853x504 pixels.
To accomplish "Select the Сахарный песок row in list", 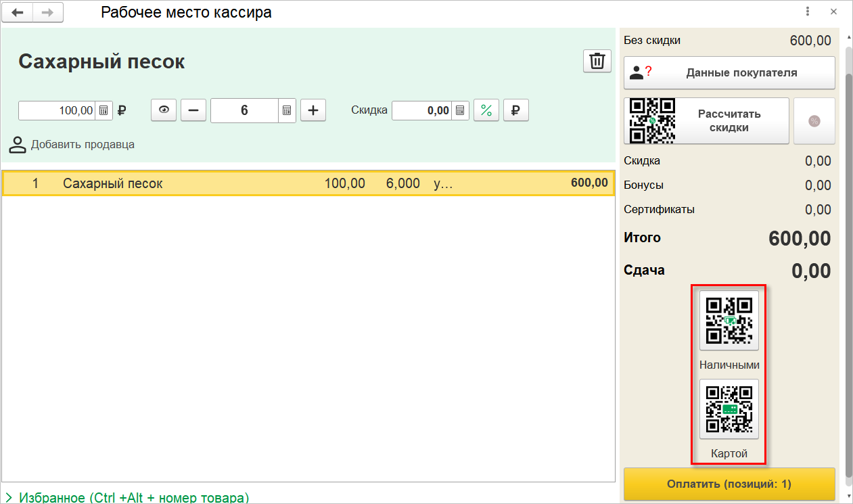I will point(308,183).
